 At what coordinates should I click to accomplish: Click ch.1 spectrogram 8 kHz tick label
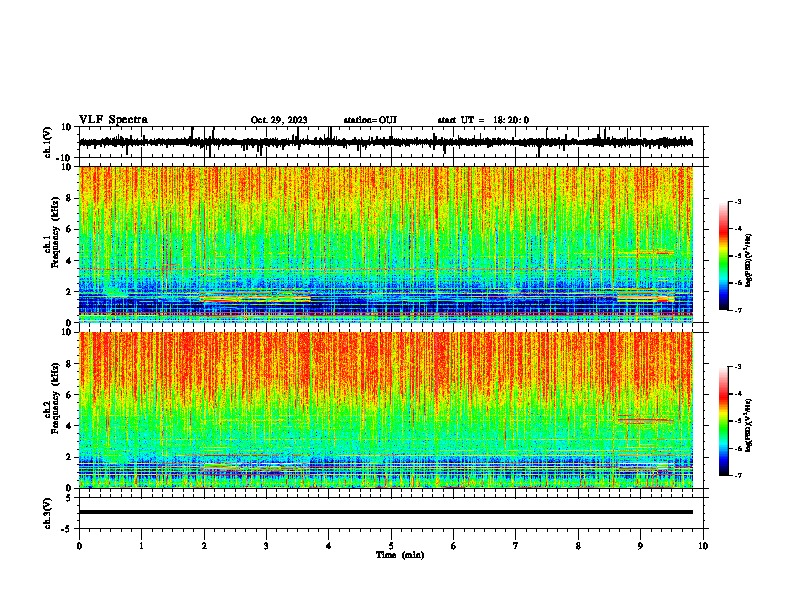click(x=69, y=198)
